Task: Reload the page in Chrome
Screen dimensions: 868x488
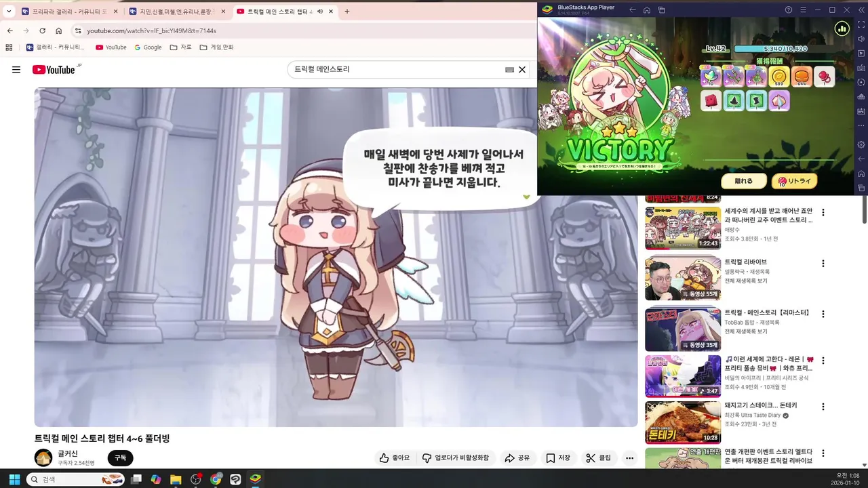Action: 42,30
